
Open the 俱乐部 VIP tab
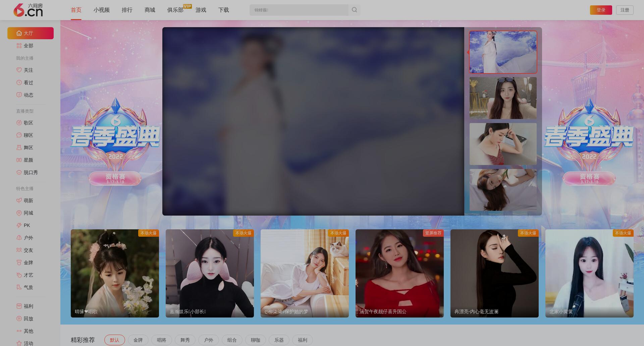(x=175, y=10)
